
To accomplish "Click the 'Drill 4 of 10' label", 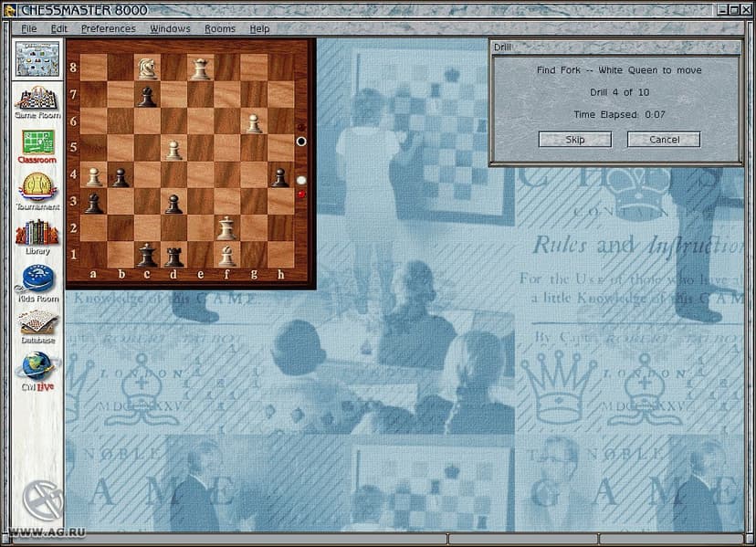I will [x=619, y=92].
